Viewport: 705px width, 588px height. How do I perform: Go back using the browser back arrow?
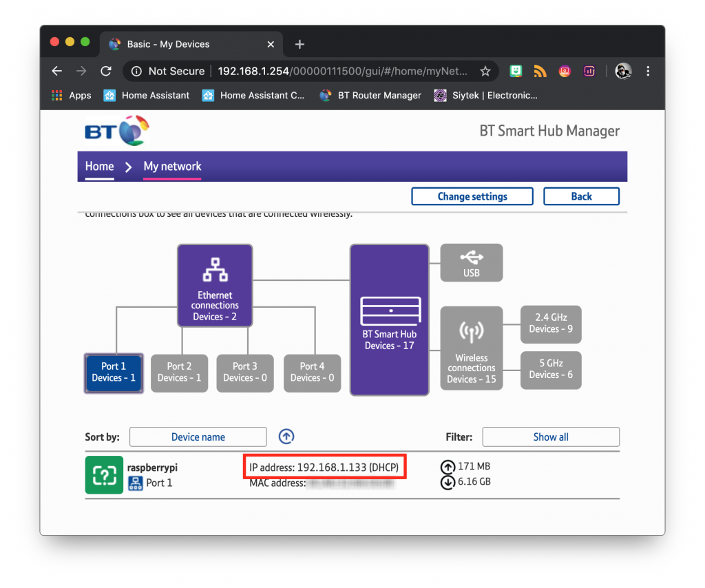click(x=56, y=71)
